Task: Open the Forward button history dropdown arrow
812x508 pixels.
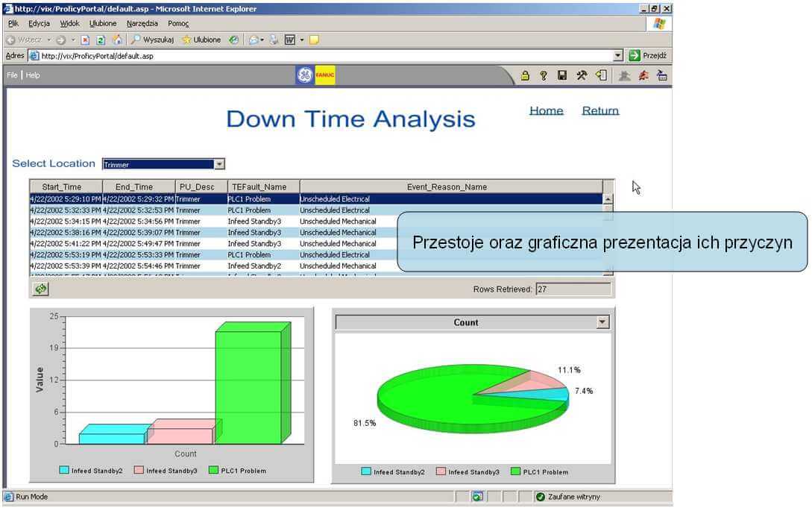Action: 73,40
